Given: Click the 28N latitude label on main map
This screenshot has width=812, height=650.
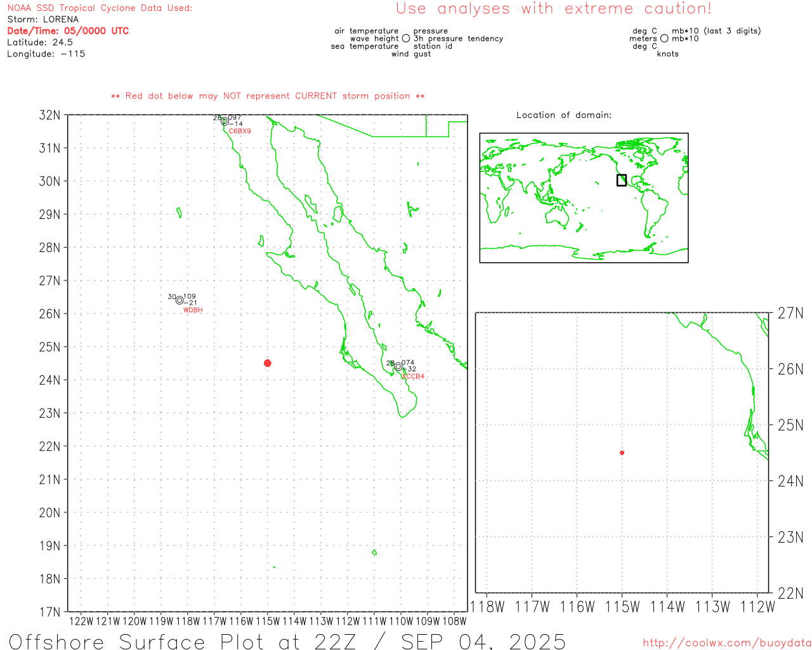Looking at the screenshot, I should 50,248.
